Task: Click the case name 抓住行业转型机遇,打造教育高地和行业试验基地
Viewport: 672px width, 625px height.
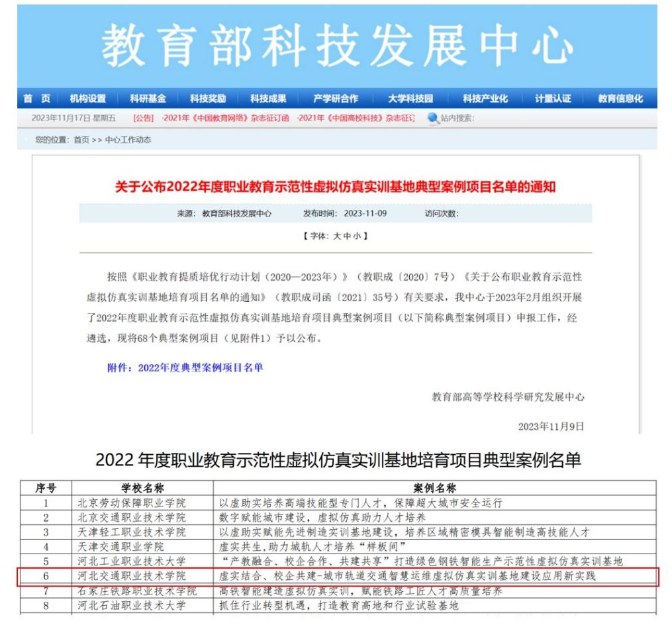Action: (338, 606)
